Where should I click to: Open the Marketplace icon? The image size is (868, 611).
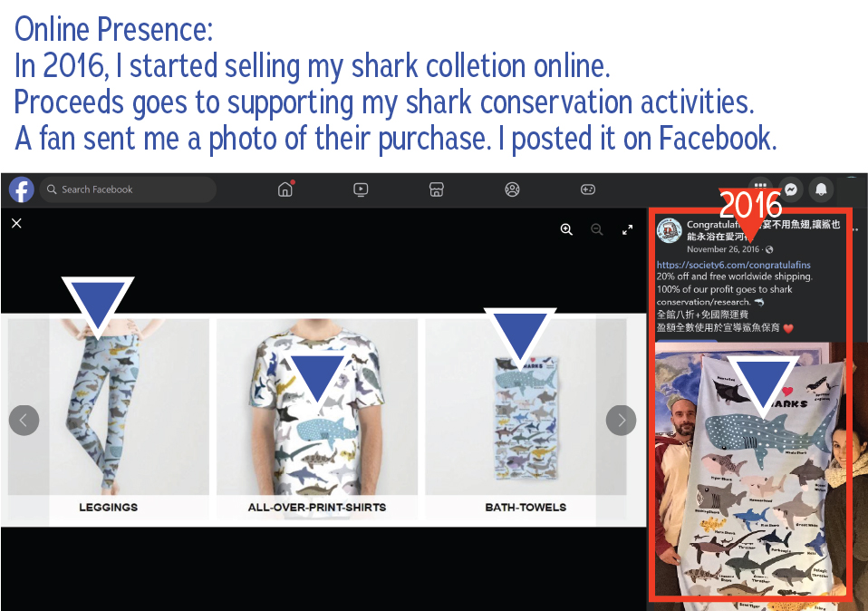click(436, 189)
